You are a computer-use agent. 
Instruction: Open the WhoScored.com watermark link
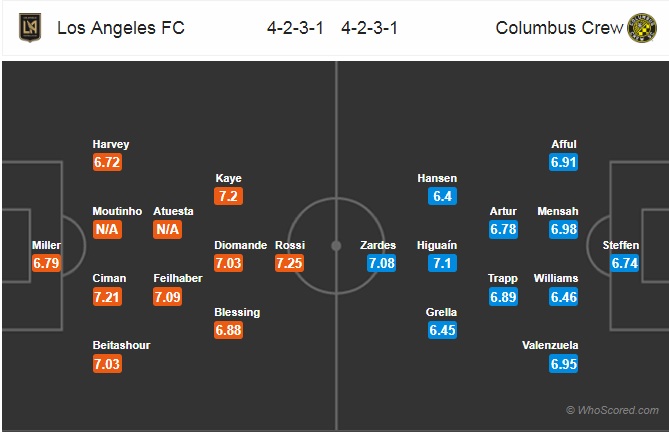tap(612, 410)
